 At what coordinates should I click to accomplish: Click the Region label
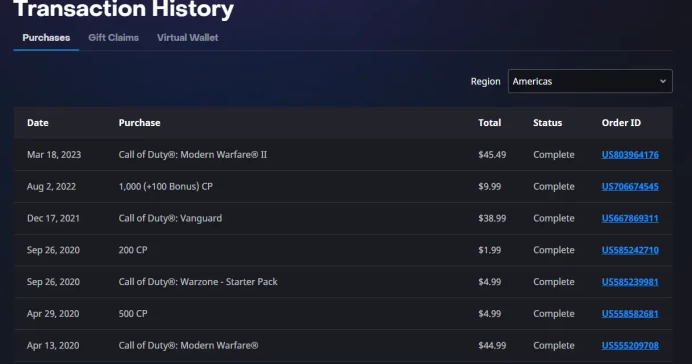pos(485,82)
